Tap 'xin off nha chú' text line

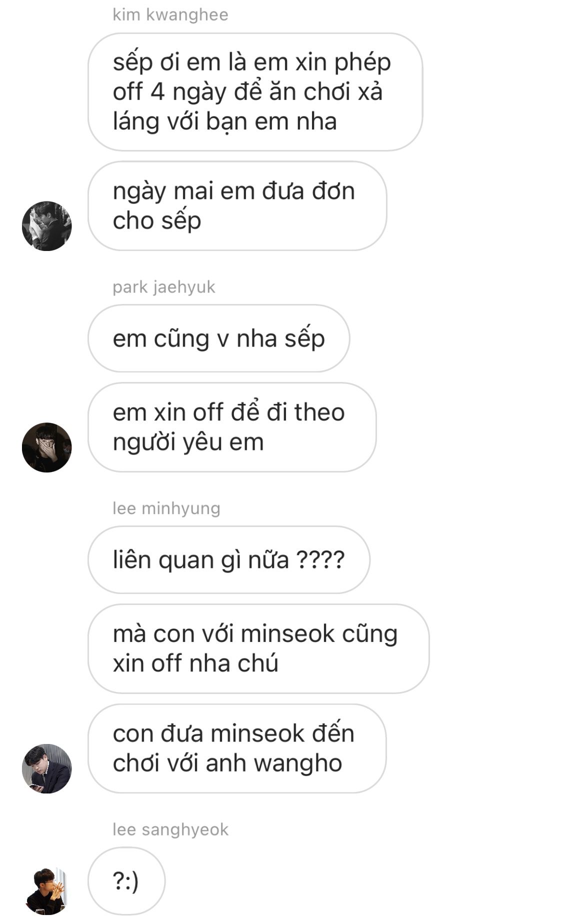[x=195, y=664]
